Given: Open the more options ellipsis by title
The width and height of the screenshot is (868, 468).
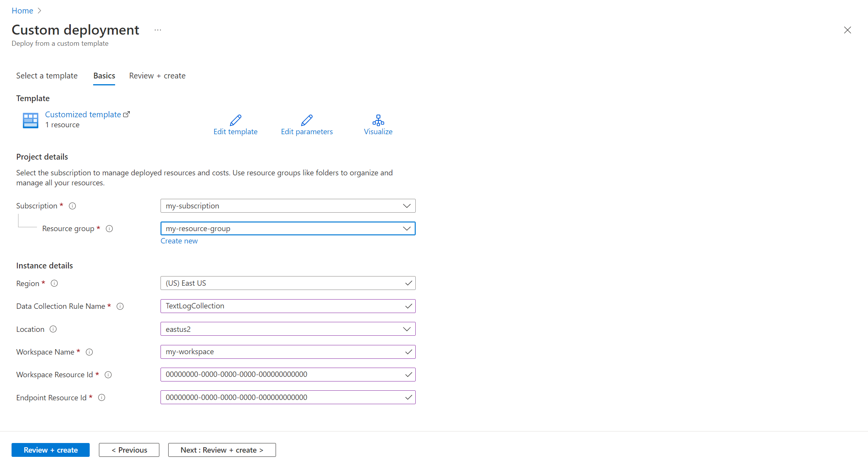Looking at the screenshot, I should (158, 30).
